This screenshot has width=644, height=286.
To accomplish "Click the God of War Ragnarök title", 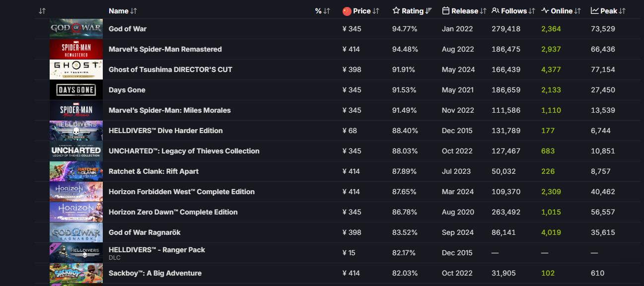I will pyautogui.click(x=144, y=232).
